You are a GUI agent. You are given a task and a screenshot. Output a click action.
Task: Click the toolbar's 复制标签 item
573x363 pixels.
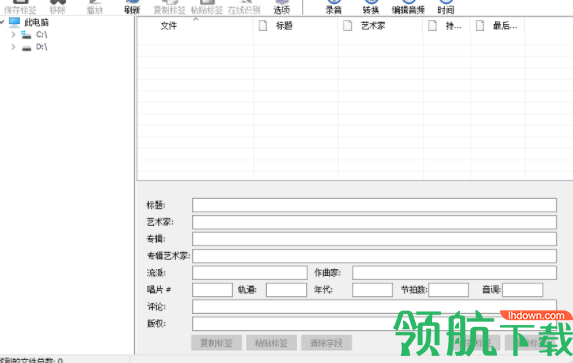point(169,7)
